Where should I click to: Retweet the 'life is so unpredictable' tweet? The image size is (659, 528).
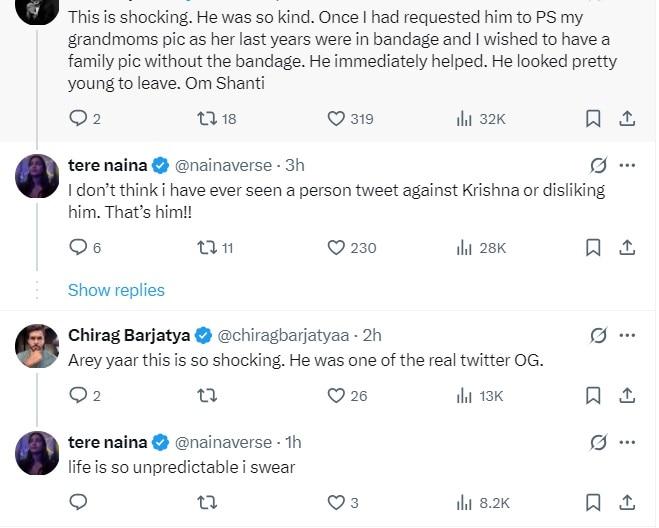click(207, 502)
